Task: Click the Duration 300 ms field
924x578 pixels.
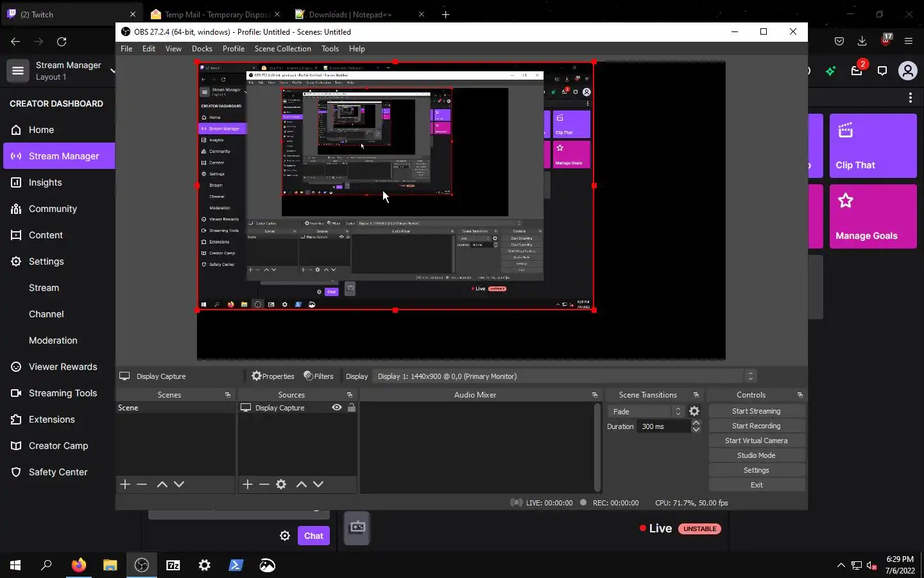Action: [x=664, y=426]
